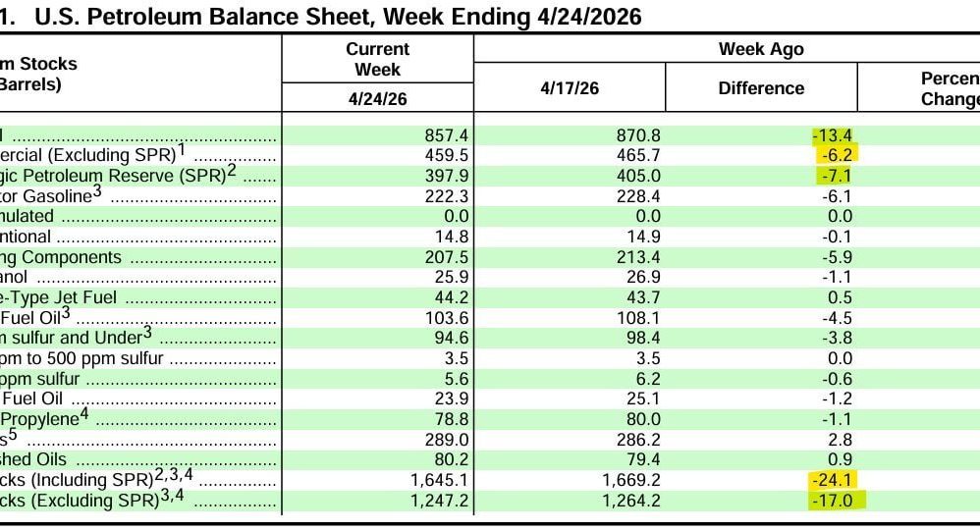Select the 289.0 current week cell
This screenshot has width=980, height=531.
tap(447, 440)
